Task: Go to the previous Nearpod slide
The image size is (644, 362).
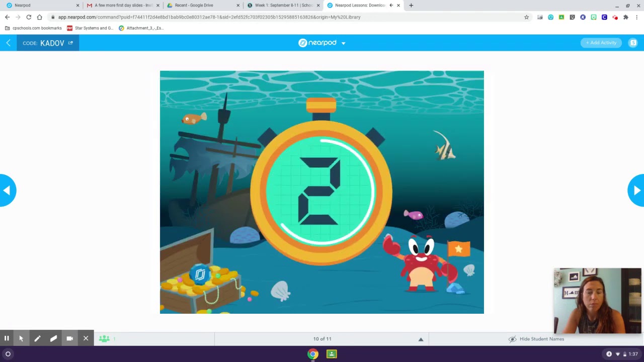Action: pos(7,190)
